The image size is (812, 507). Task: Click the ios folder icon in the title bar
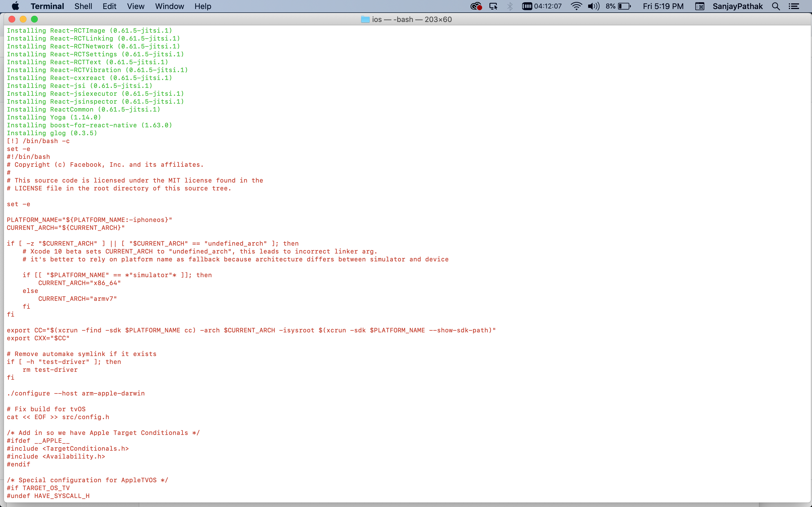tap(365, 19)
